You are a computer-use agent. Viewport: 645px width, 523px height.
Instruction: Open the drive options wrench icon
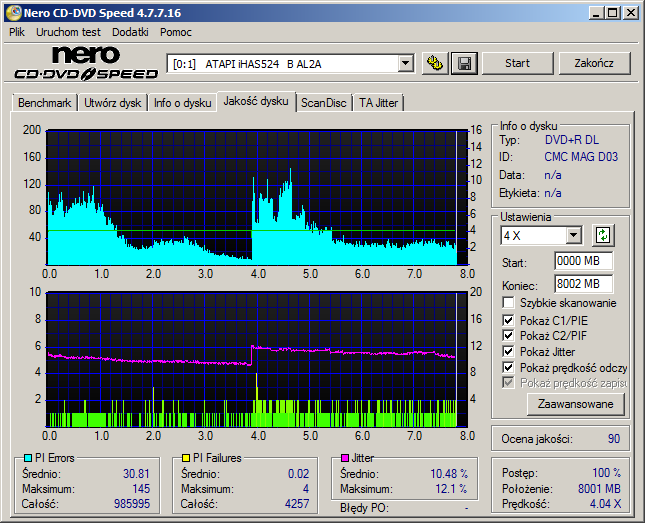(435, 63)
